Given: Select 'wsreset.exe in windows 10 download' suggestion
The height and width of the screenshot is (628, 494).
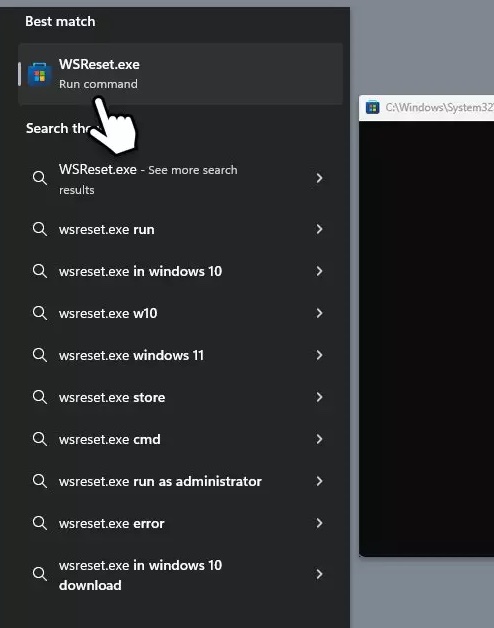Looking at the screenshot, I should 180,574.
